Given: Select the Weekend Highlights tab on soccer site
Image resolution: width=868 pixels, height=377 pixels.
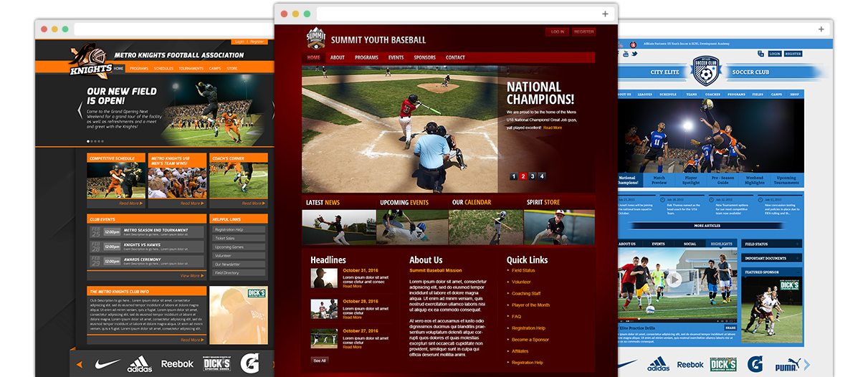Looking at the screenshot, I should pyautogui.click(x=754, y=179).
